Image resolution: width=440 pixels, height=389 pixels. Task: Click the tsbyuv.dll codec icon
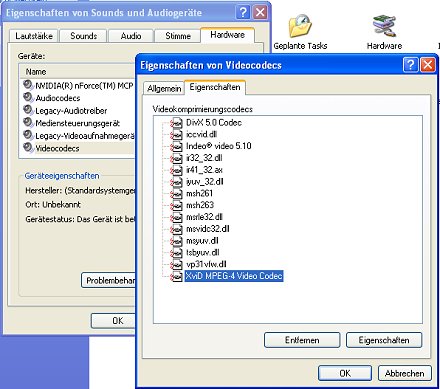(176, 253)
